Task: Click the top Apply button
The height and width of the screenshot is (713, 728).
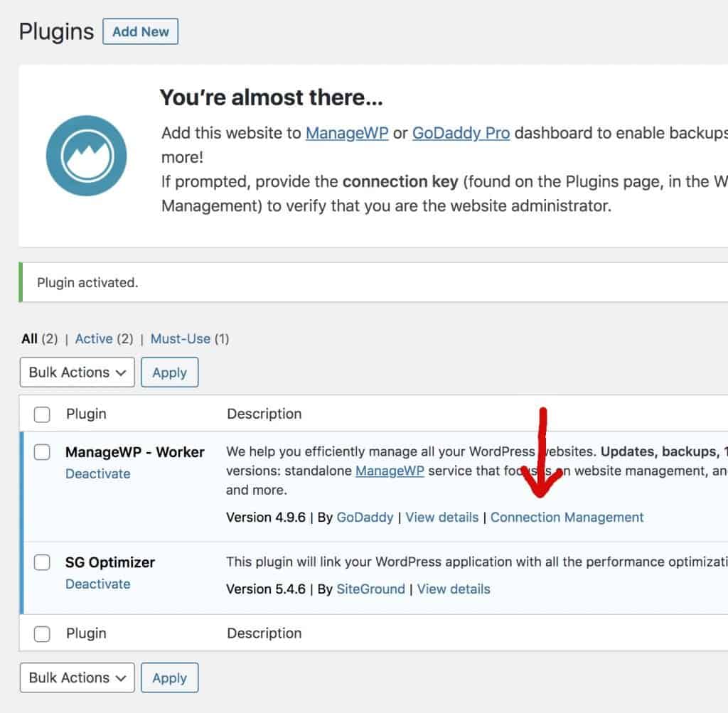Action: (x=169, y=372)
